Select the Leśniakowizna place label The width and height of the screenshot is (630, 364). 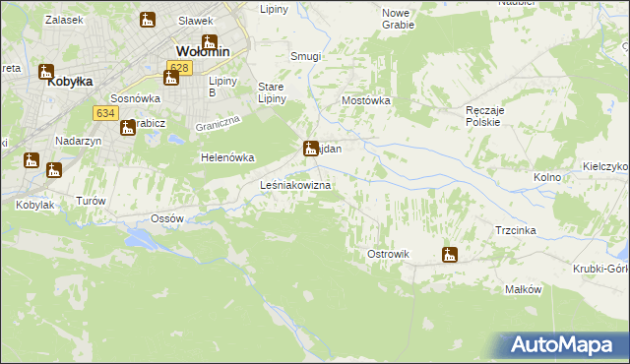295,185
